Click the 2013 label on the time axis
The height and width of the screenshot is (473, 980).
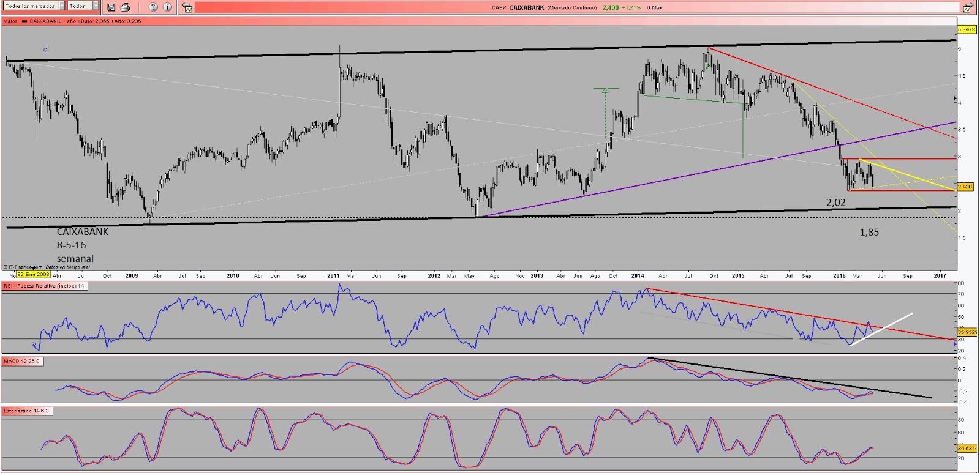537,276
